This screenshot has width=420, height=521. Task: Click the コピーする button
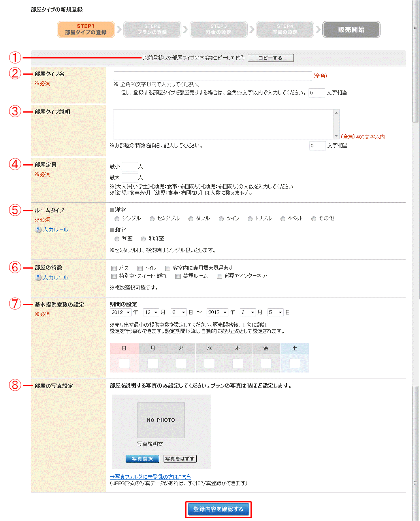coord(271,58)
